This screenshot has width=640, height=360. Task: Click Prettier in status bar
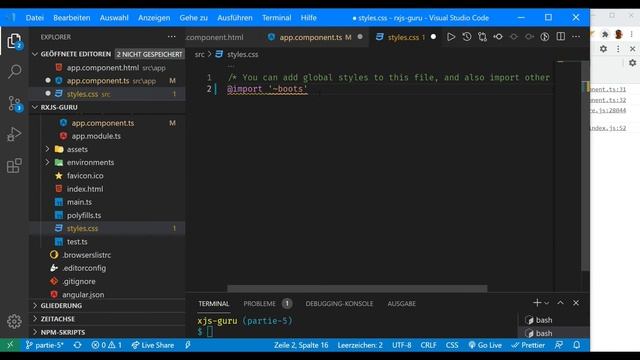[x=528, y=345]
